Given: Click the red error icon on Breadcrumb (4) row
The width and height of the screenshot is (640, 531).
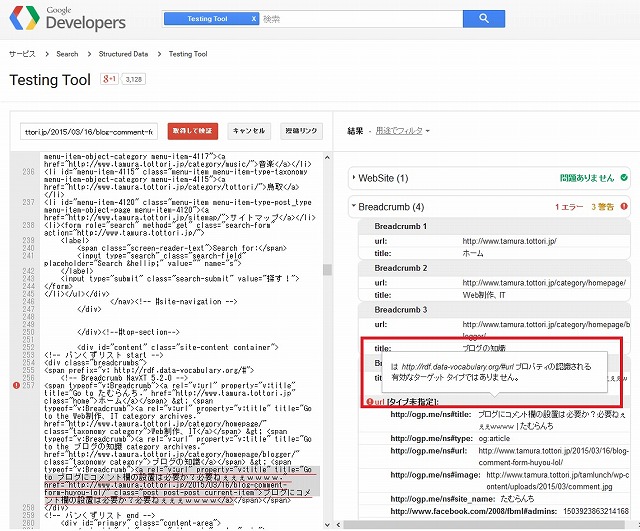Looking at the screenshot, I should (x=624, y=207).
